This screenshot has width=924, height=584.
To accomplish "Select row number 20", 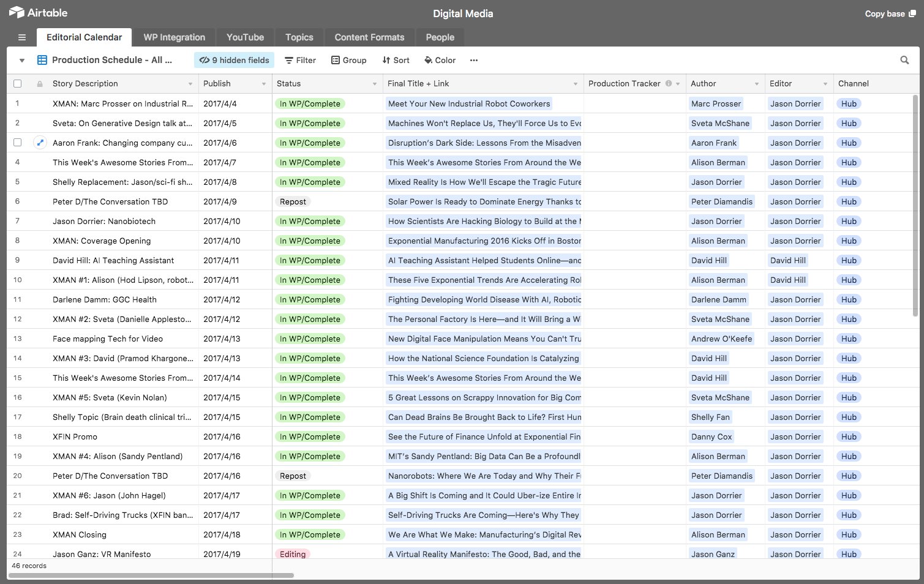I will pyautogui.click(x=17, y=476).
